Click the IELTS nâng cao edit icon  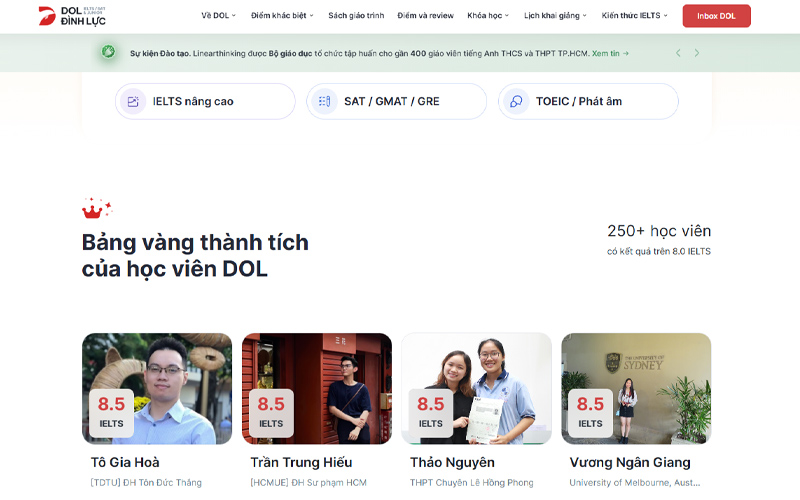133,102
